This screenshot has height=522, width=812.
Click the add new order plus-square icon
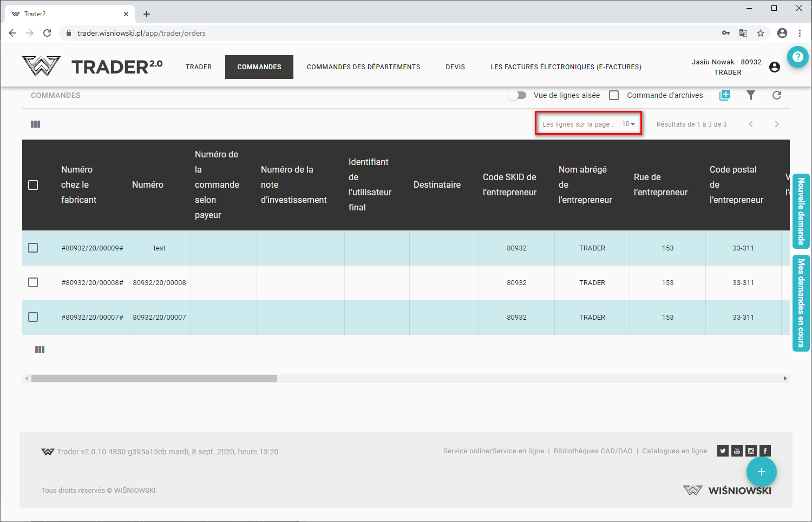point(725,95)
